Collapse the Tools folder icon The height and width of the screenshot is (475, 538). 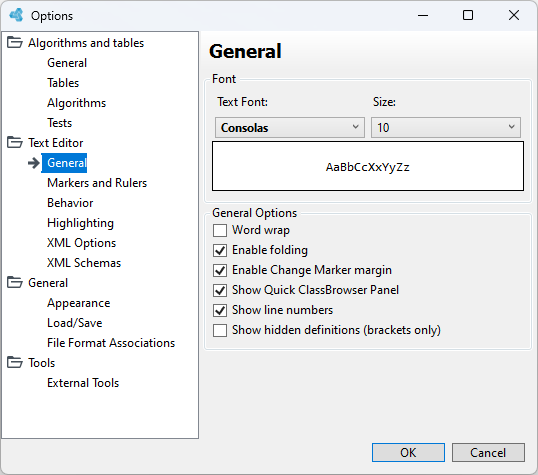15,362
